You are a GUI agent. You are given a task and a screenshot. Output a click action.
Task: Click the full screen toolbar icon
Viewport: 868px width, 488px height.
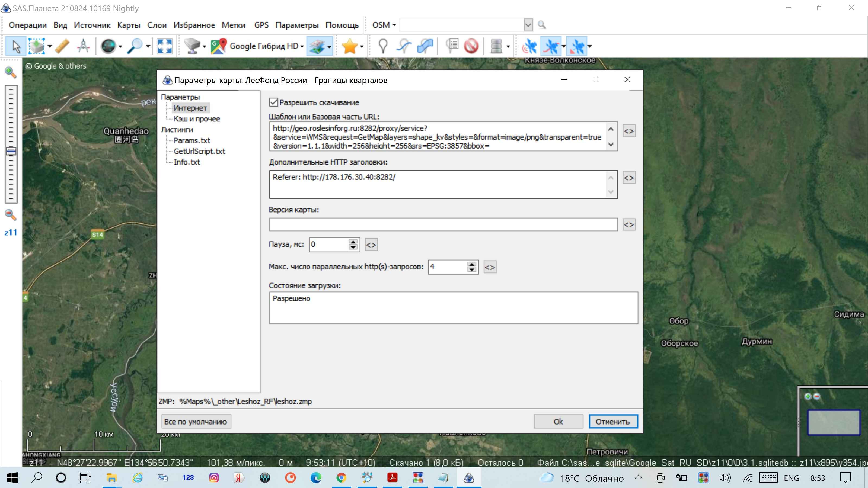point(164,46)
